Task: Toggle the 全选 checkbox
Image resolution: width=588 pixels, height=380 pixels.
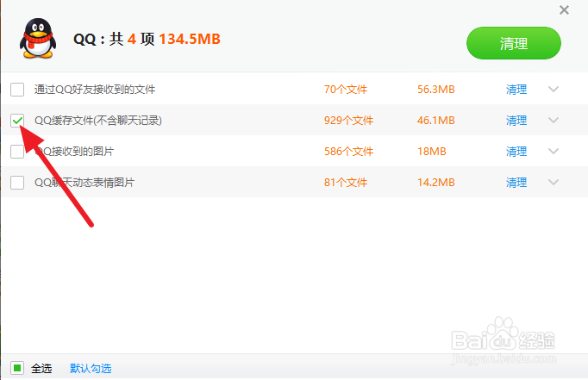Action: [17, 368]
